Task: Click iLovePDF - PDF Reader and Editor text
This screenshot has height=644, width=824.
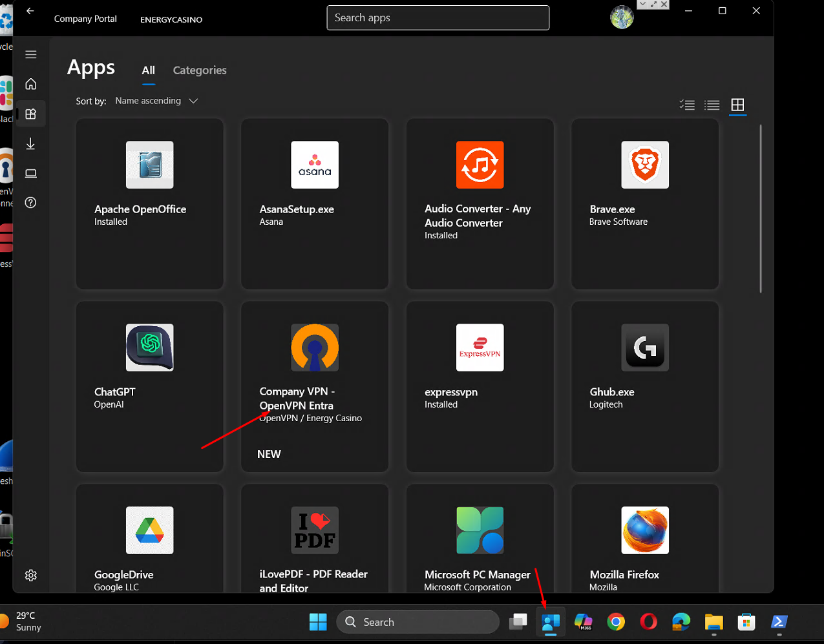Action: pos(313,581)
